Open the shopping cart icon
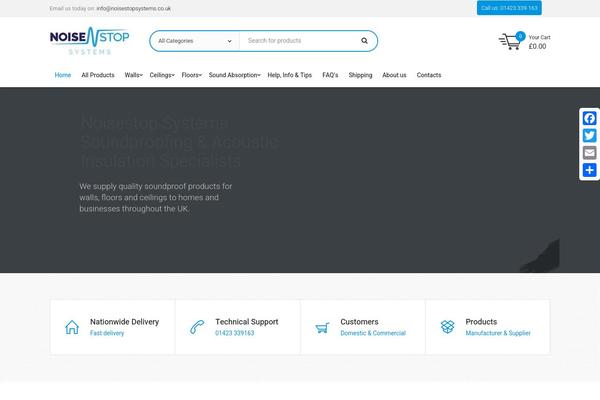Screen dimensions: 600x400 (x=509, y=42)
